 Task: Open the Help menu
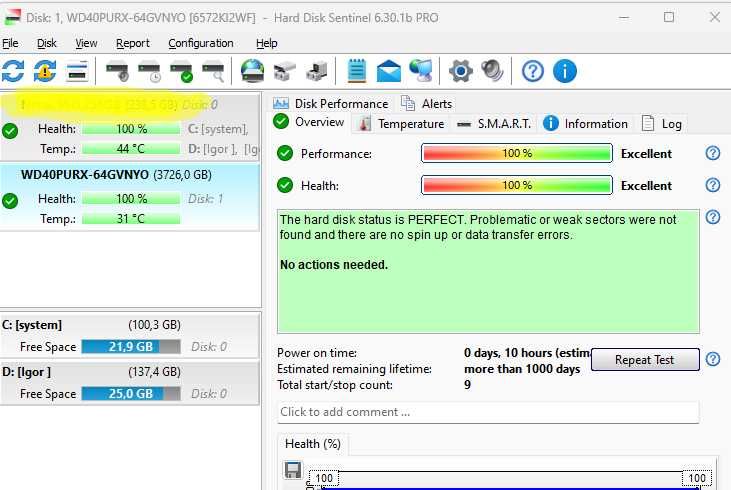pyautogui.click(x=267, y=43)
